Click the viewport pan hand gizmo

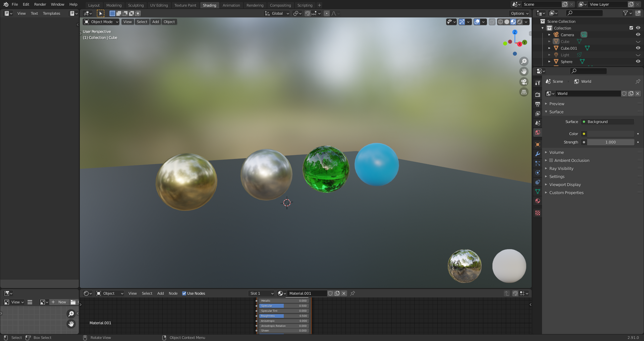click(524, 71)
